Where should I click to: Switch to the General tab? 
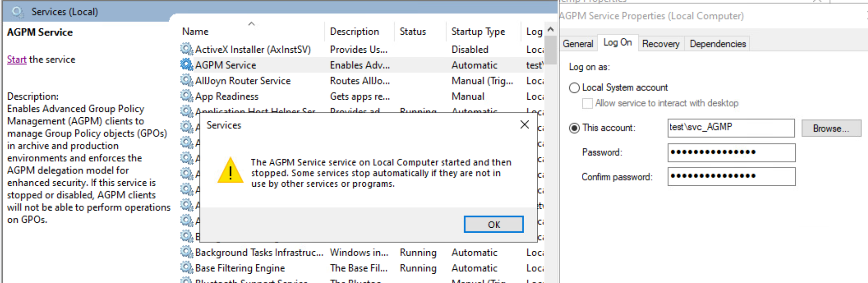(x=578, y=44)
